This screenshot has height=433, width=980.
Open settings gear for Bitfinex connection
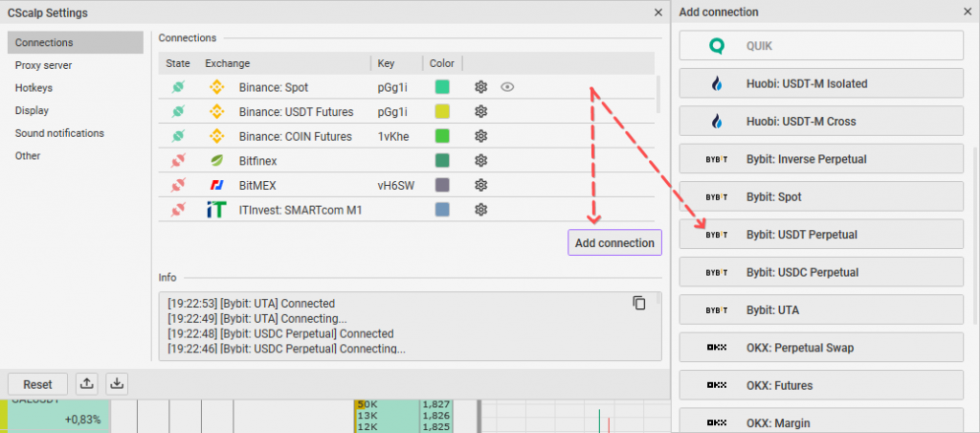480,161
